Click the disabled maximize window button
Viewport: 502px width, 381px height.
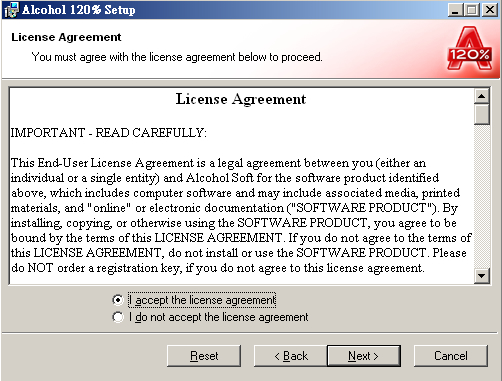472,10
